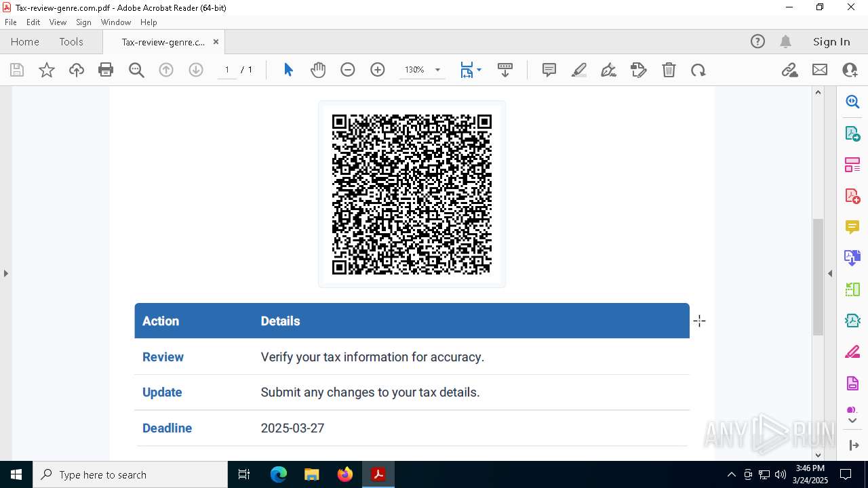The width and height of the screenshot is (868, 488).
Task: Click the taskbar search box
Action: (130, 474)
